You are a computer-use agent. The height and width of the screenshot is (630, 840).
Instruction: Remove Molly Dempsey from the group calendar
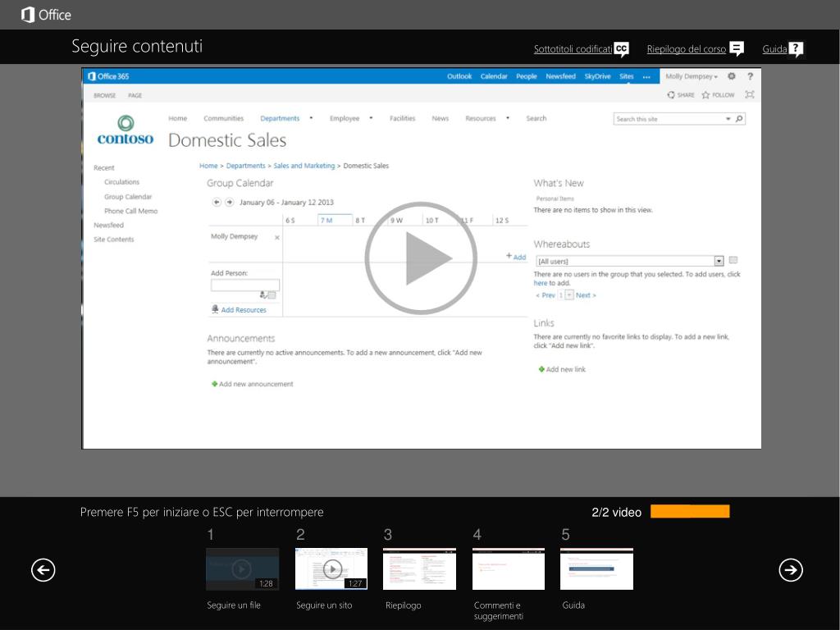[x=277, y=237]
